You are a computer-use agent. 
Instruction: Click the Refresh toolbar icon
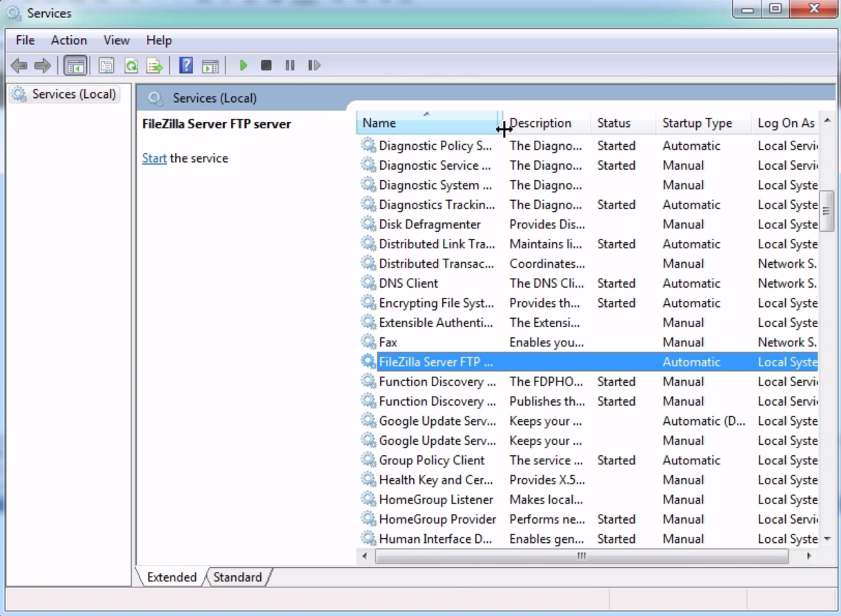130,66
